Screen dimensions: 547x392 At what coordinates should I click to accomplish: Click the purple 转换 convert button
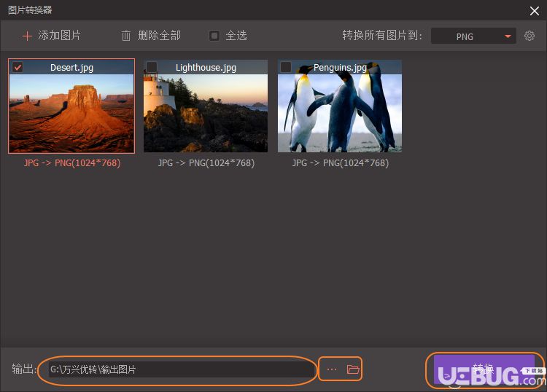tap(484, 369)
